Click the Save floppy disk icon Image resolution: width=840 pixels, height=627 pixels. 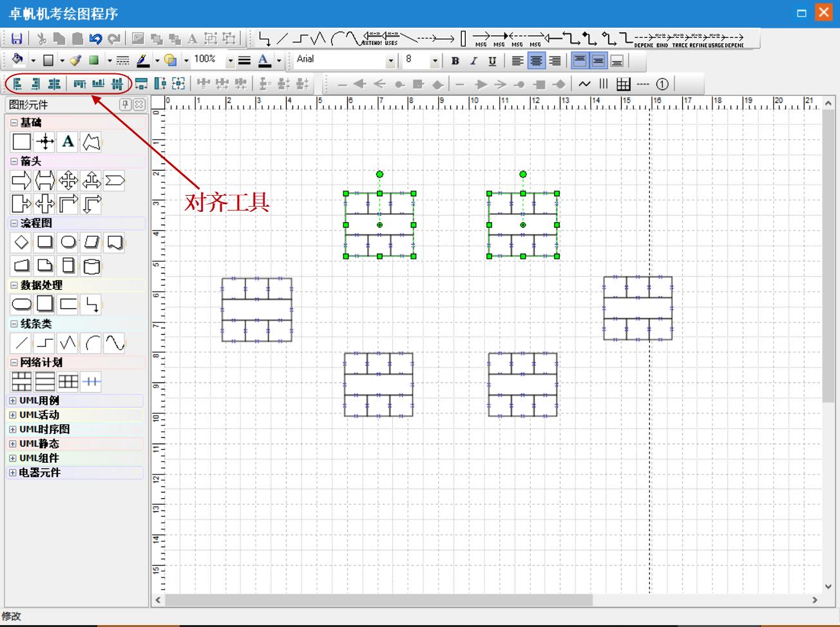(17, 39)
